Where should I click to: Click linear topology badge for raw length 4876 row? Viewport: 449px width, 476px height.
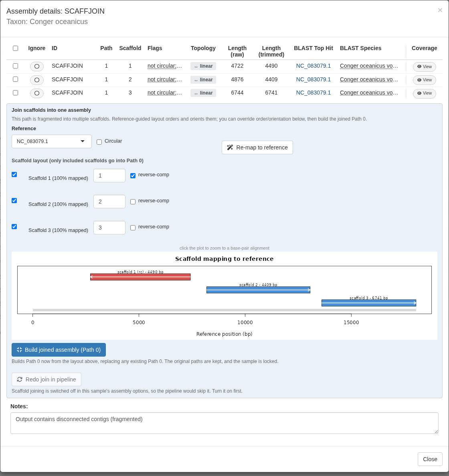point(203,80)
